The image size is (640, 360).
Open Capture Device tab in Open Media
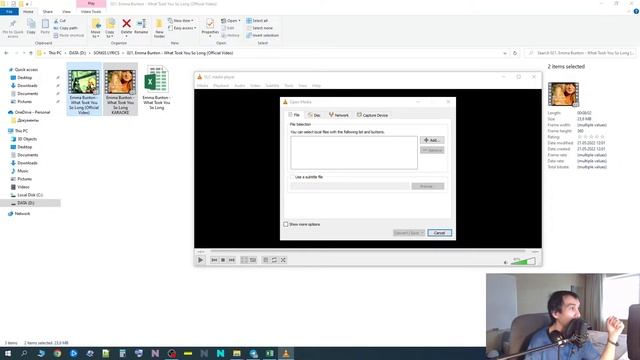pyautogui.click(x=373, y=115)
